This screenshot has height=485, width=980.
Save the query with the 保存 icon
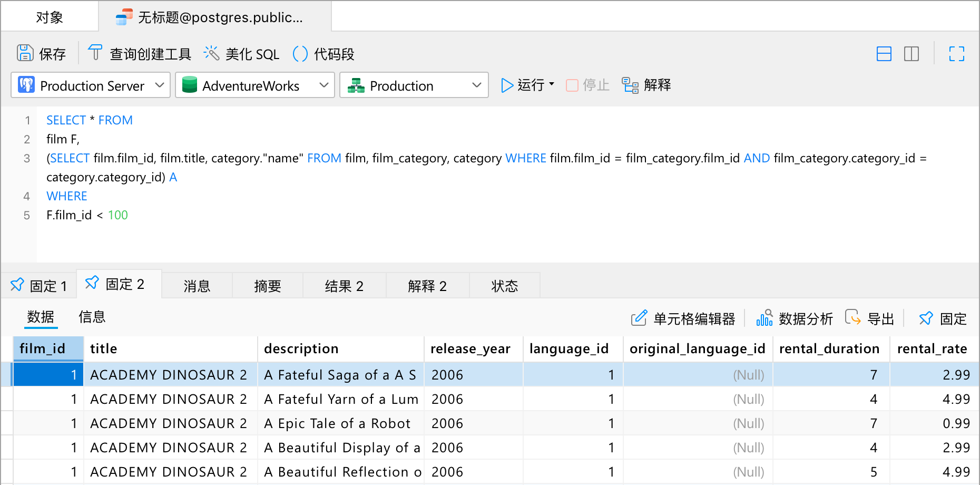(25, 53)
